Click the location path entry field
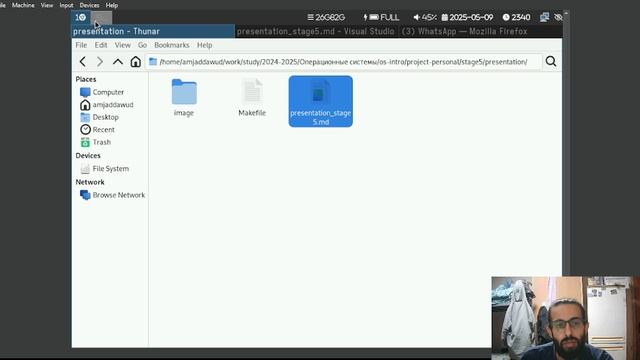This screenshot has width=640, height=360. [343, 62]
